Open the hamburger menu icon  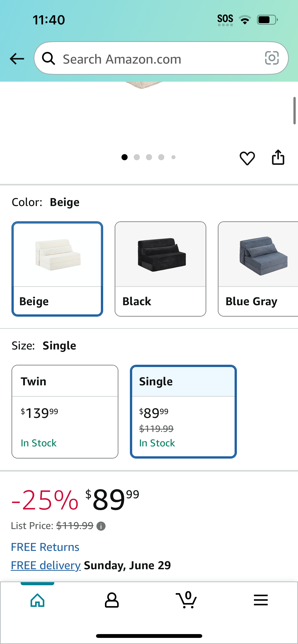261,600
